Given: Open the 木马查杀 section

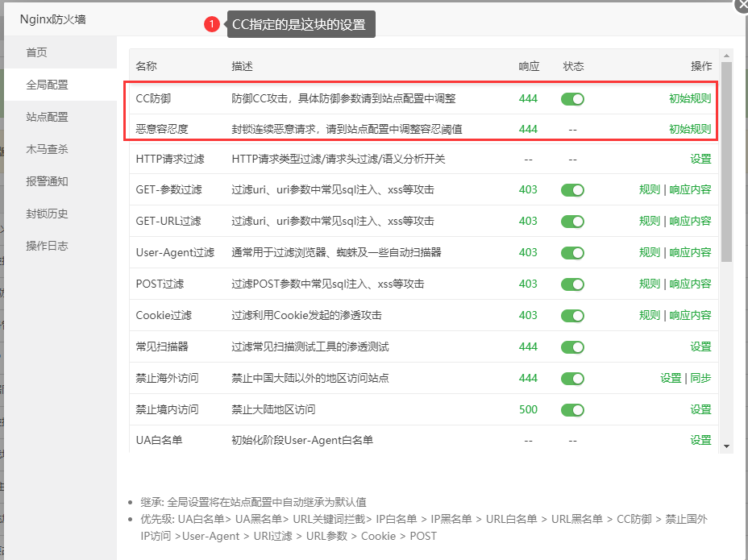Looking at the screenshot, I should [x=47, y=149].
